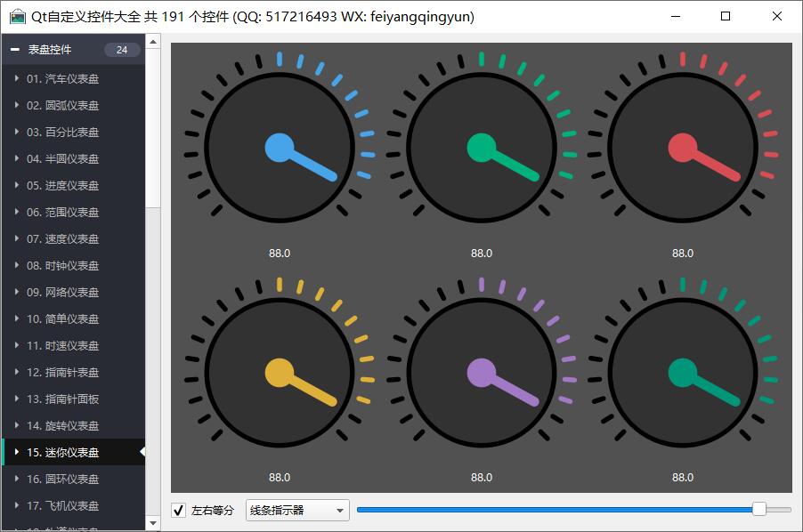Screen dimensions: 803x532
Task: Click the blue mini gauge dial
Action: [x=280, y=148]
